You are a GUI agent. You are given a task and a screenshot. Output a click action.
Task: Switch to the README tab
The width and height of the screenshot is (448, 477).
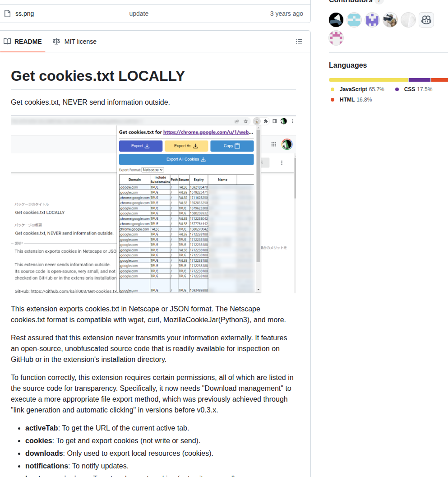click(23, 42)
